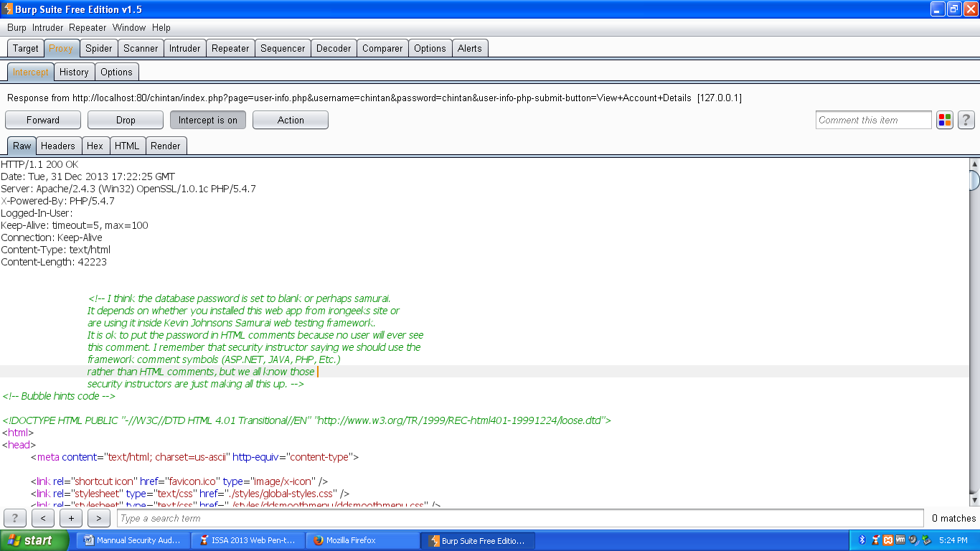Click the X-Powered-By: PHP/5.4.7 header

[x=57, y=201]
